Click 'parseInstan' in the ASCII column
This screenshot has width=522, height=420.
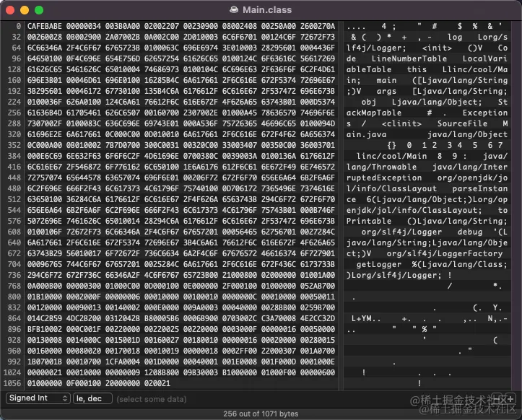(x=479, y=188)
